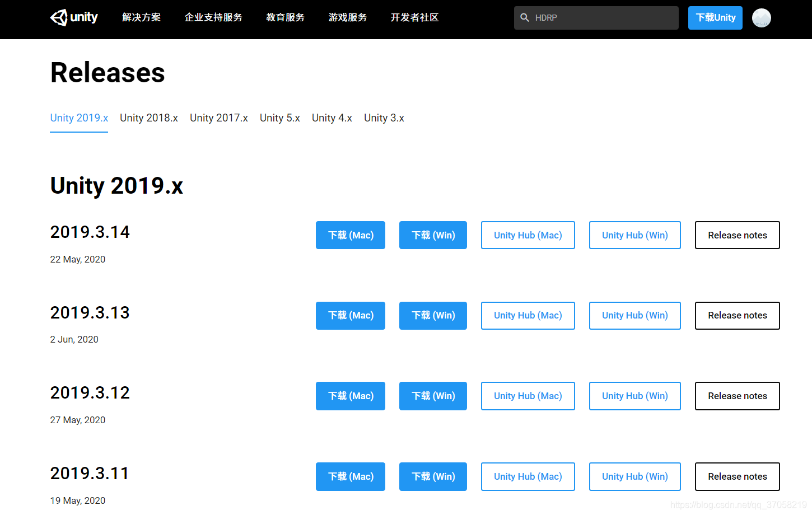
Task: Open the user avatar profile menu
Action: tap(762, 18)
